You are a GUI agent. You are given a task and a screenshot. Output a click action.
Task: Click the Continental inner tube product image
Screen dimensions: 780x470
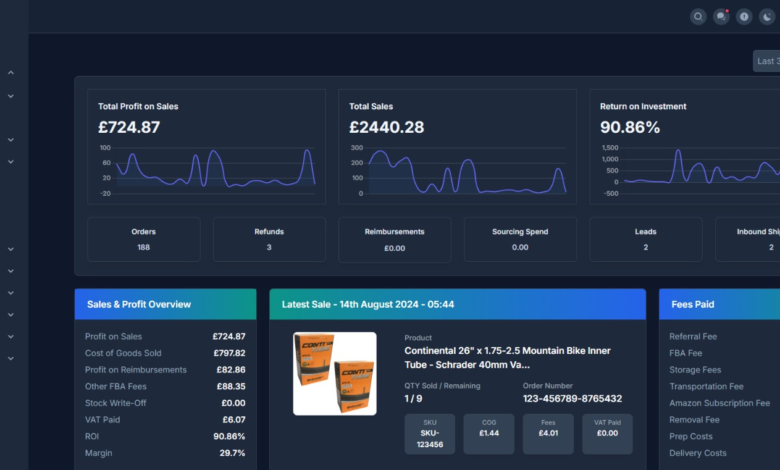tap(335, 374)
